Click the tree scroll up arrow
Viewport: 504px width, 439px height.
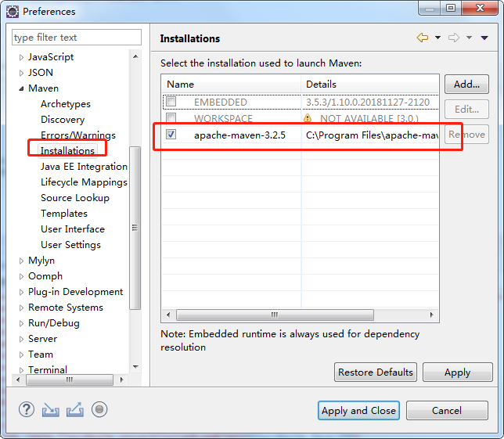coord(135,56)
